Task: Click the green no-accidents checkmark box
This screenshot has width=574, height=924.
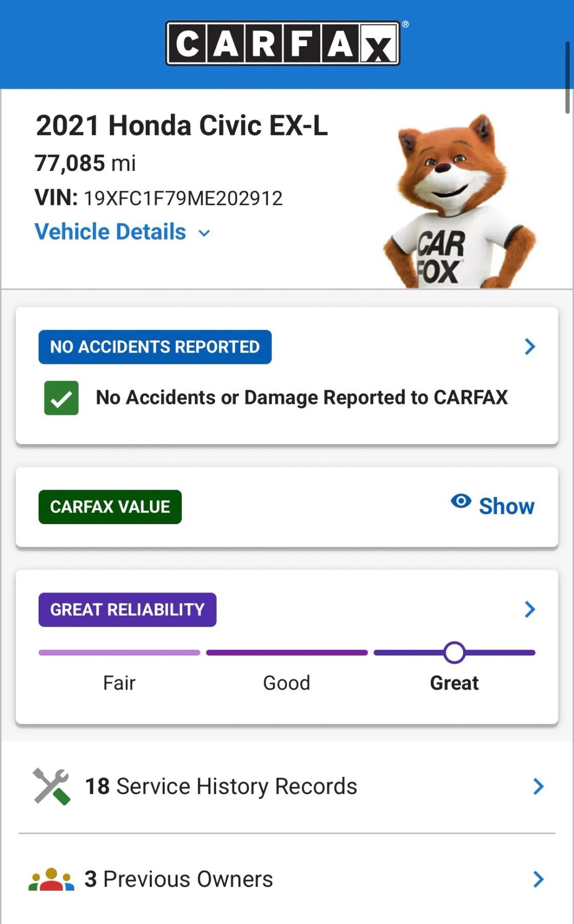Action: click(61, 398)
